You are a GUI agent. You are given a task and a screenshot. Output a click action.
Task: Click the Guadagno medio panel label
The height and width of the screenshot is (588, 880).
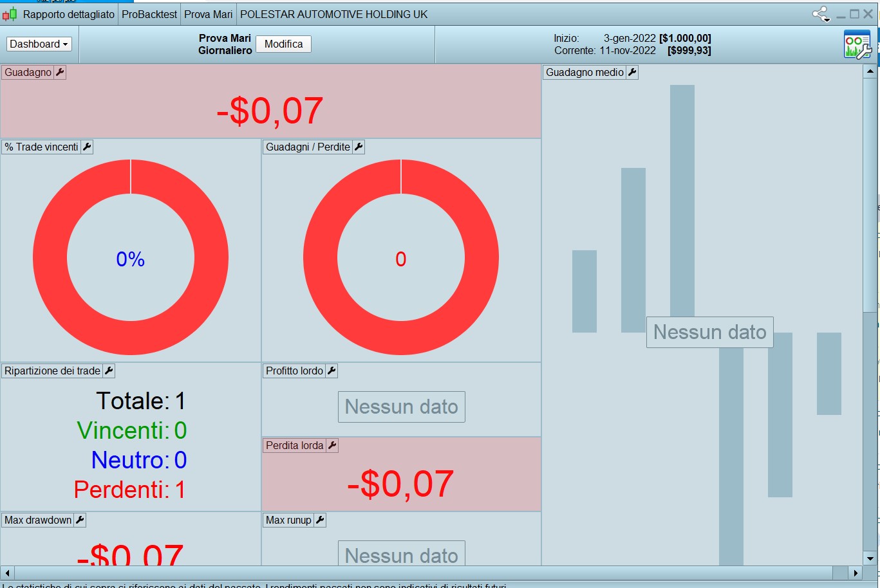pyautogui.click(x=585, y=73)
